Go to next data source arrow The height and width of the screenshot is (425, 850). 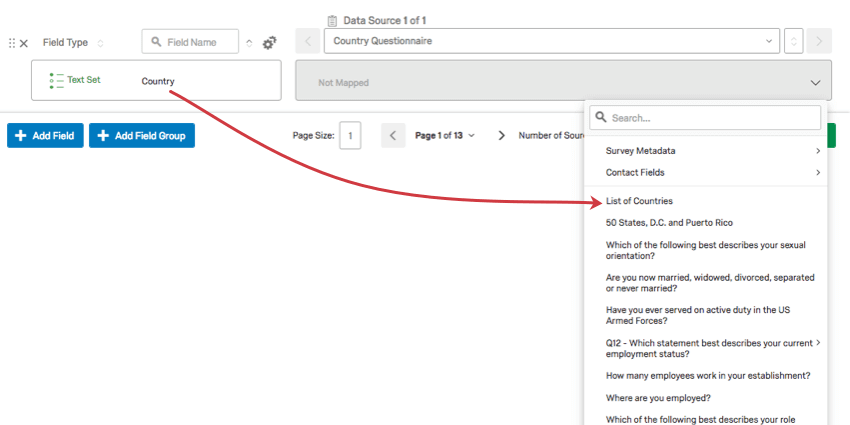[819, 41]
